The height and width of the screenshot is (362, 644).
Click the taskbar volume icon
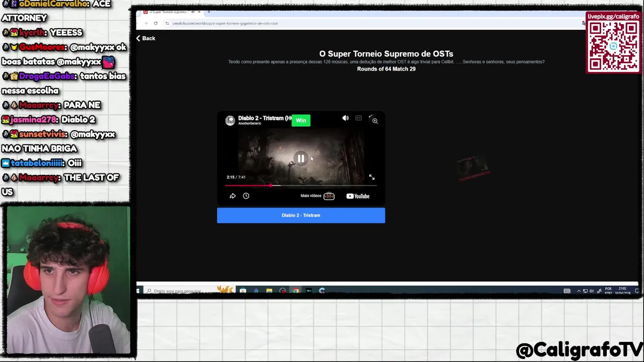pyautogui.click(x=591, y=291)
